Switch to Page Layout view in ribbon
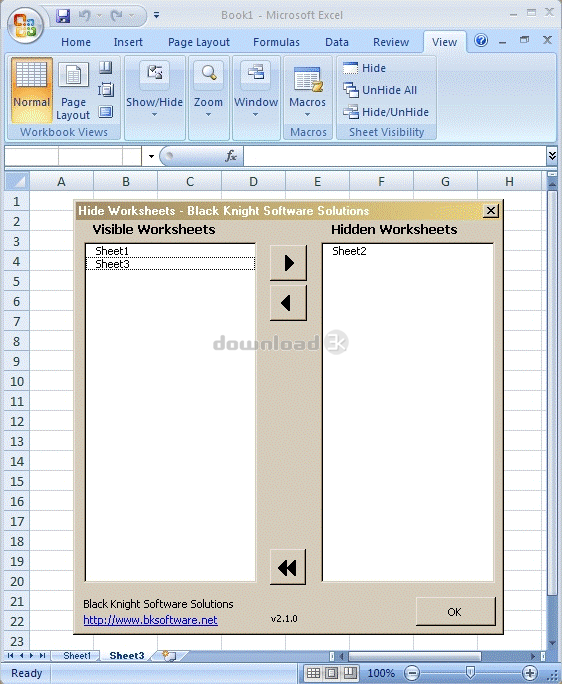 (x=73, y=91)
